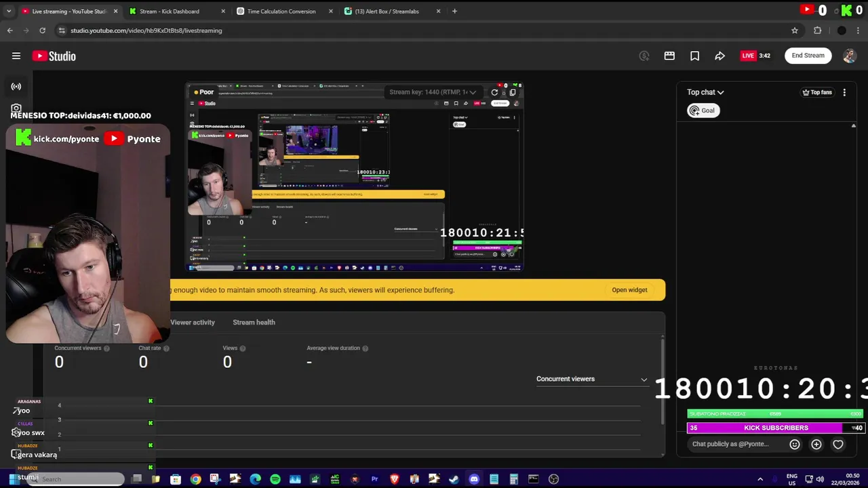Copy the stream key icon

pyautogui.click(x=513, y=92)
